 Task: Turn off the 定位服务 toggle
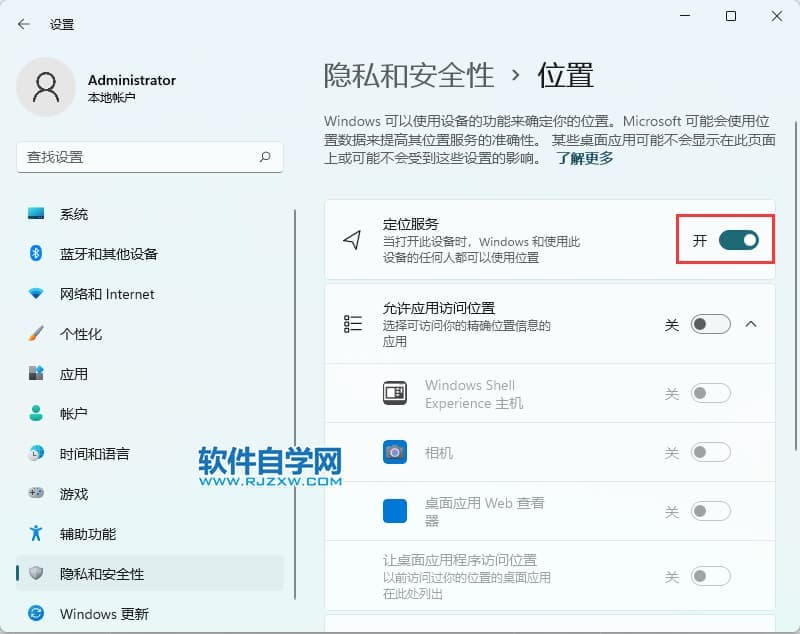point(738,240)
